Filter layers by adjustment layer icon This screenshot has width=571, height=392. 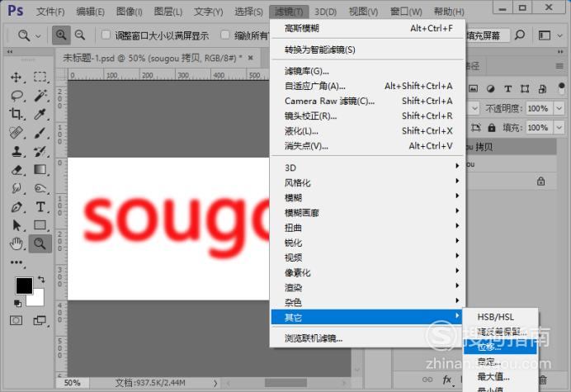(x=490, y=88)
